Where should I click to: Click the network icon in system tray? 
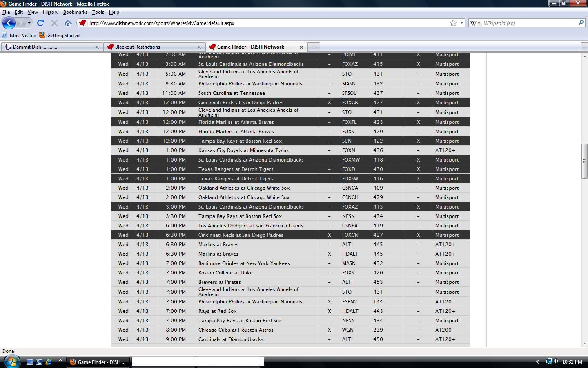(x=549, y=361)
